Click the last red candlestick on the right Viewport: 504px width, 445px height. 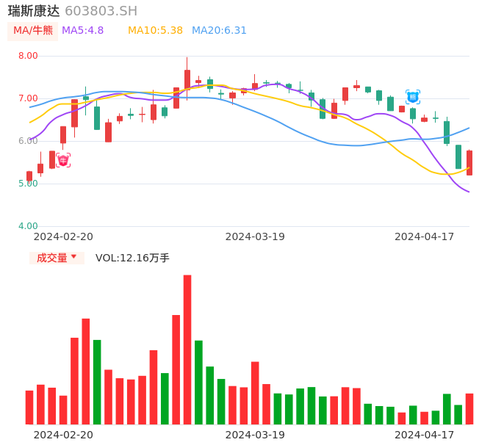[x=469, y=162]
